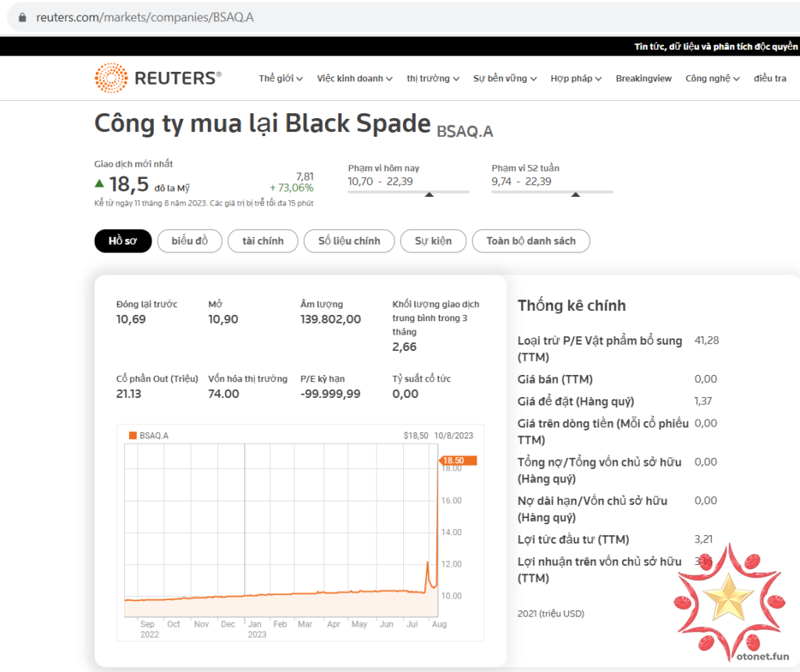
Task: Expand the Công nghệ menu
Action: pyautogui.click(x=712, y=78)
